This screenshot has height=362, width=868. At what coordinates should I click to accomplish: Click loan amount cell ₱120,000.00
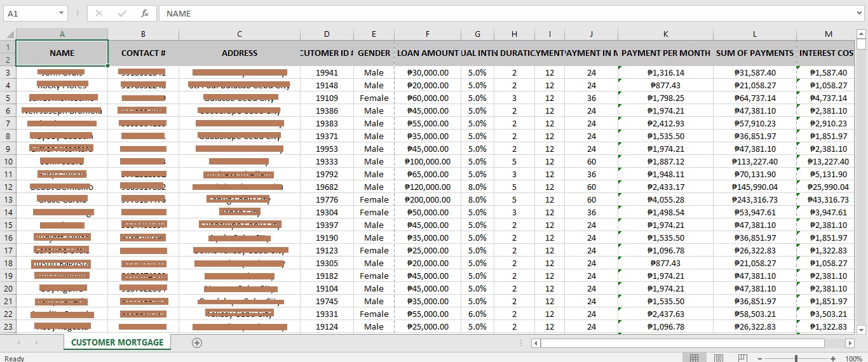[x=428, y=187]
